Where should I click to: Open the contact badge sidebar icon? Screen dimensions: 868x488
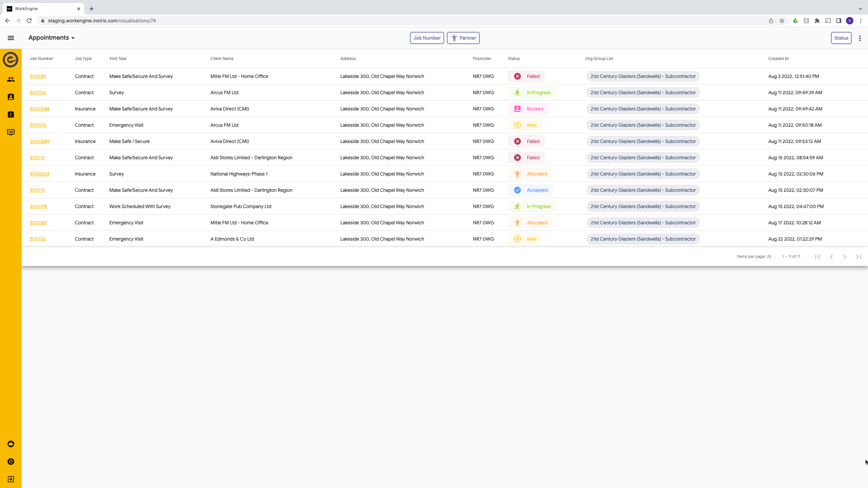point(11,97)
